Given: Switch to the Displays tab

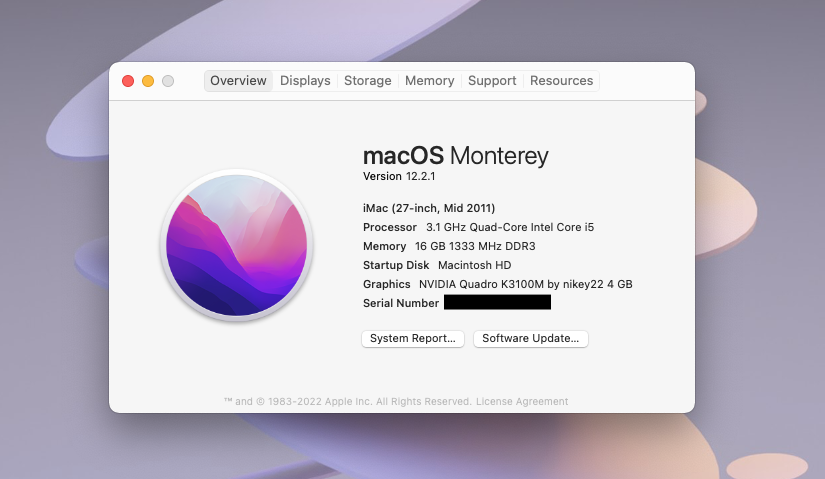Looking at the screenshot, I should click(305, 81).
